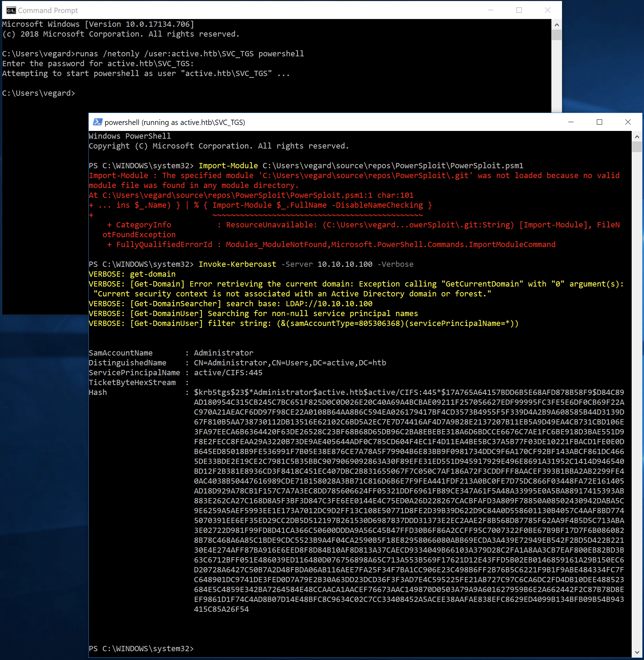Click the 'active/CIFS:445' value
Image resolution: width=644 pixels, height=660 pixels.
coord(228,373)
